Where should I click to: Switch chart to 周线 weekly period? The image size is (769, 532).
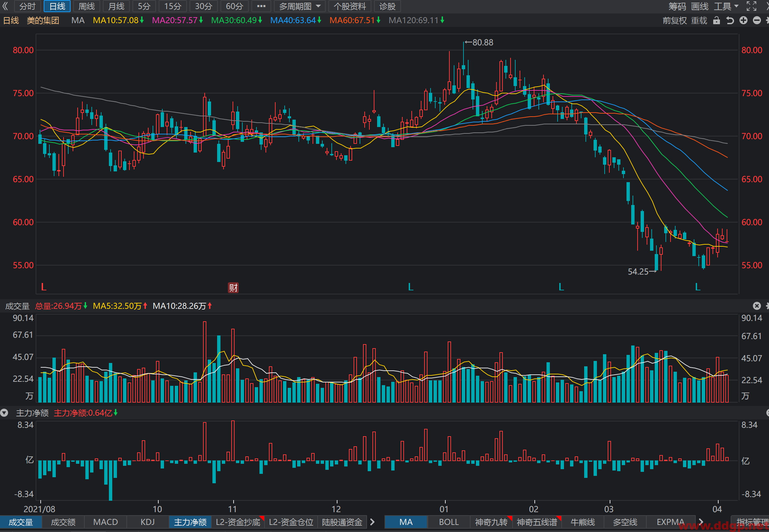(x=86, y=6)
